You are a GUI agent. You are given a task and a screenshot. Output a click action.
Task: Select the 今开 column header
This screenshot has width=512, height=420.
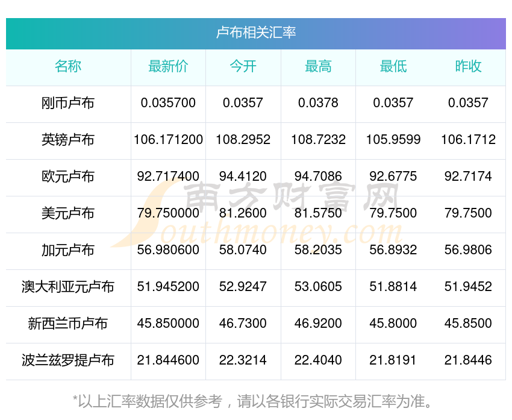click(x=243, y=66)
